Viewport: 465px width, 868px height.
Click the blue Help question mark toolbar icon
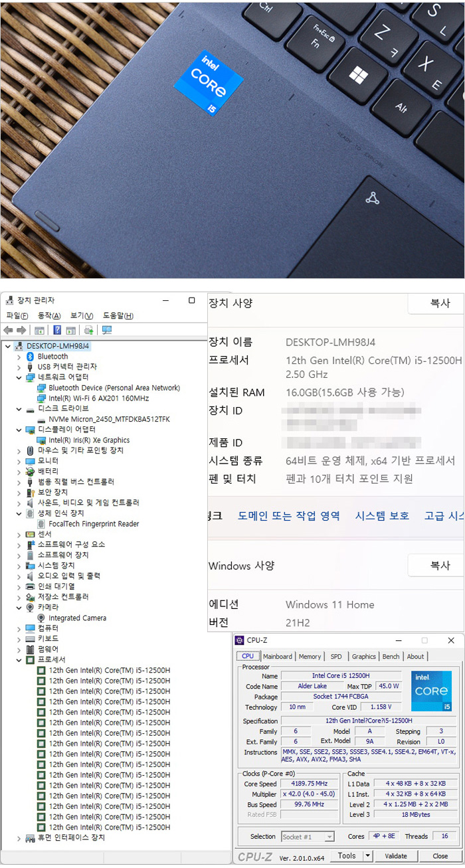57,330
